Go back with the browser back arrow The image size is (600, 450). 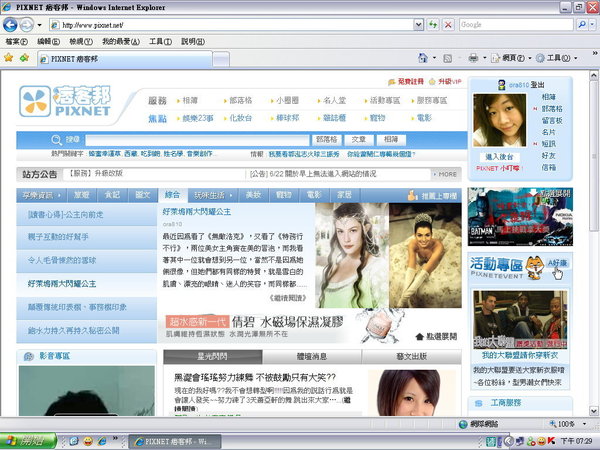pos(10,25)
